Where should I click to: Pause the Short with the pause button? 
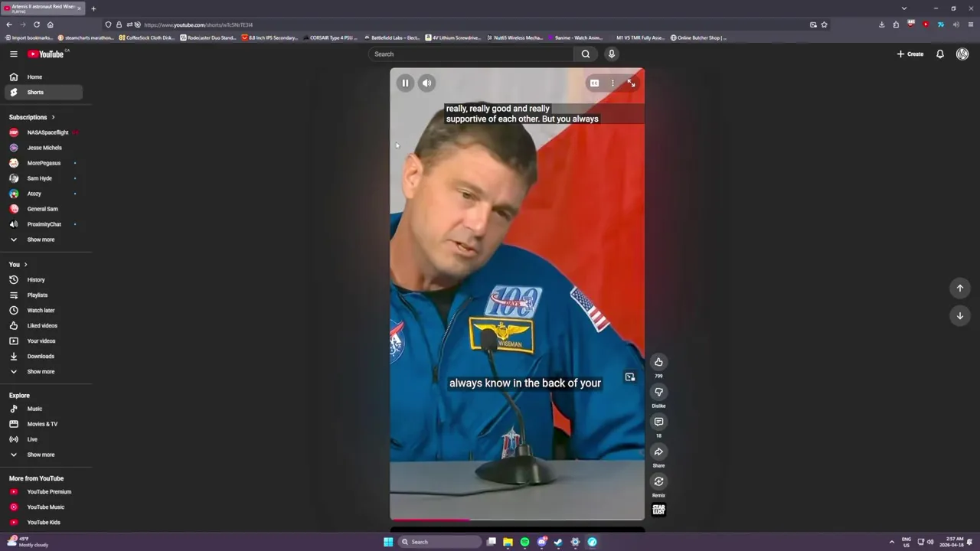point(405,83)
